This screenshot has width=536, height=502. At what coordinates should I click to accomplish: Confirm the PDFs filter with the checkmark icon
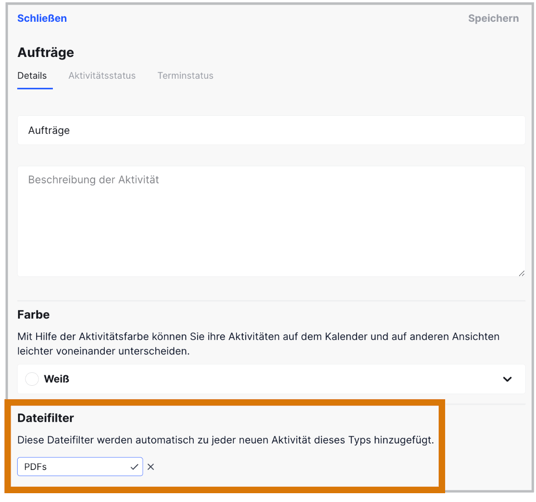134,467
